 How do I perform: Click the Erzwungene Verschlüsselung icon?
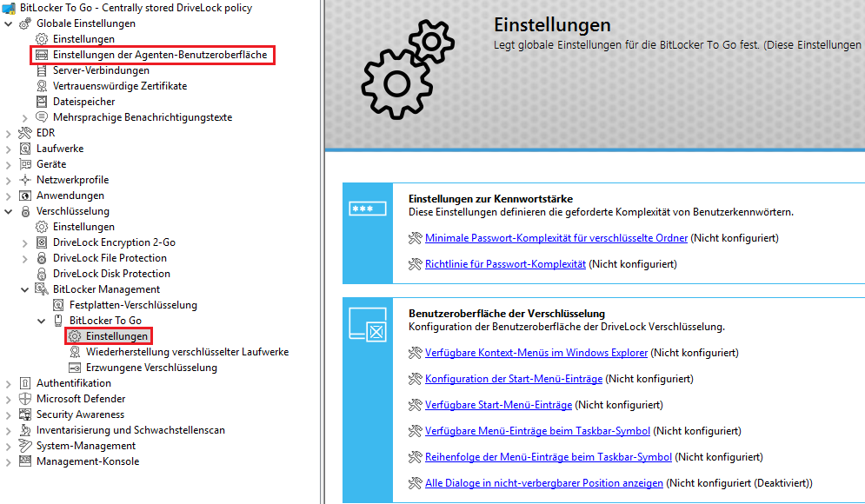coord(75,368)
